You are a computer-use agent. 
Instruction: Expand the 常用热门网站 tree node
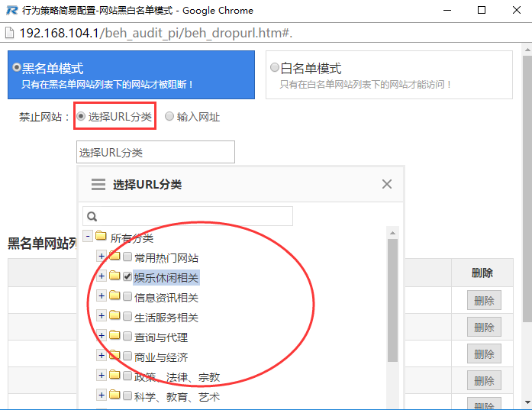coord(102,257)
